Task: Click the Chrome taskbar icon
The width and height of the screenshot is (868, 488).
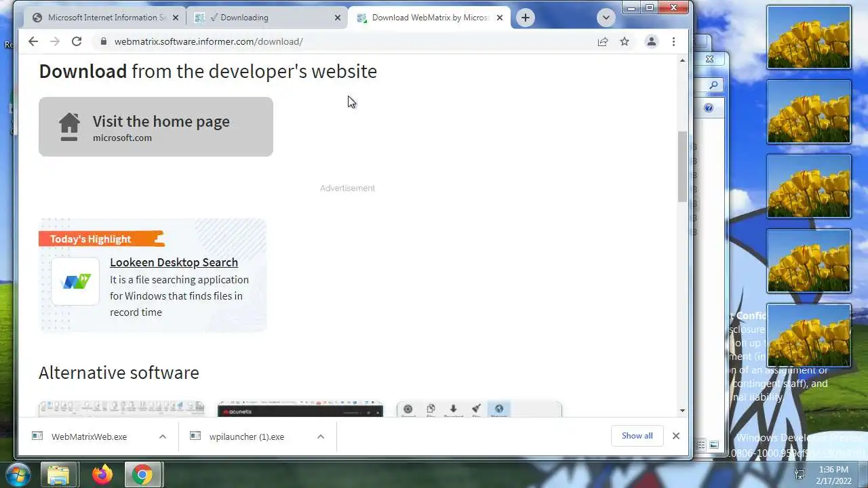Action: coord(142,474)
